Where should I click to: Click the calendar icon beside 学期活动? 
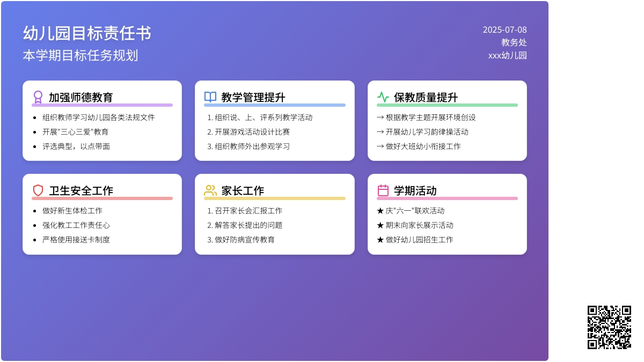point(383,190)
